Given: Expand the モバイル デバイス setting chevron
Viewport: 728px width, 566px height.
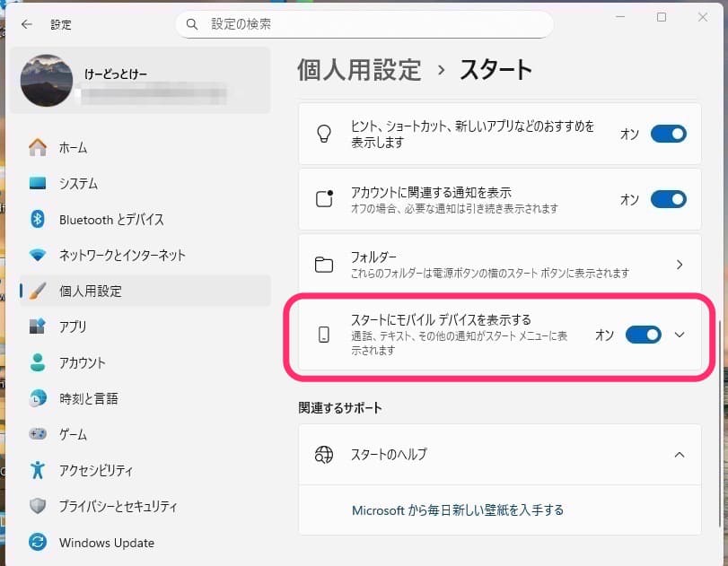Looking at the screenshot, I should (x=680, y=335).
